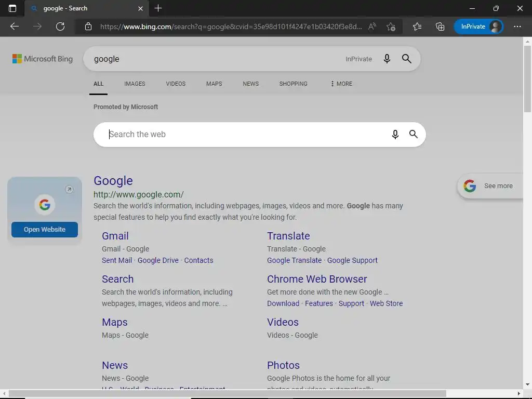Open the Chrome Download link
The image size is (532, 399).
[283, 303]
